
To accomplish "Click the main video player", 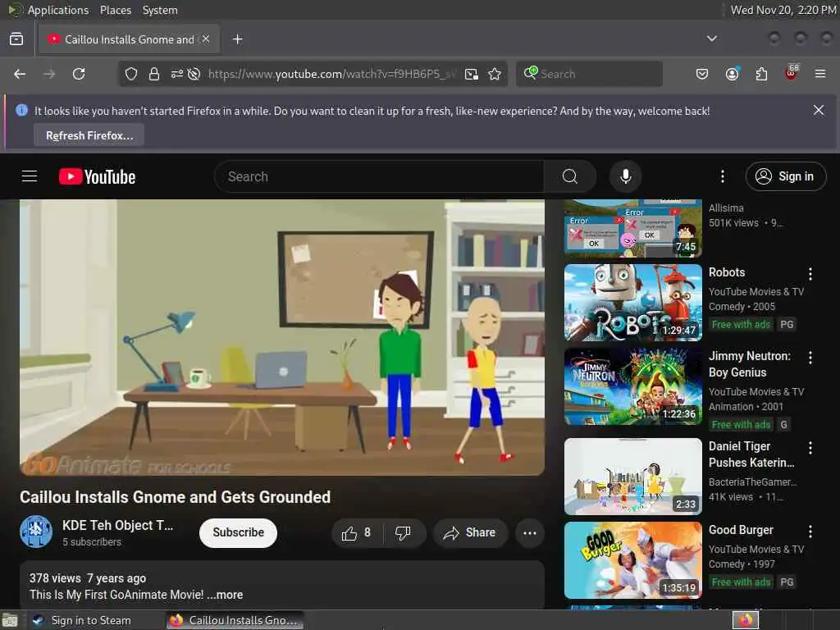I will pos(282,337).
